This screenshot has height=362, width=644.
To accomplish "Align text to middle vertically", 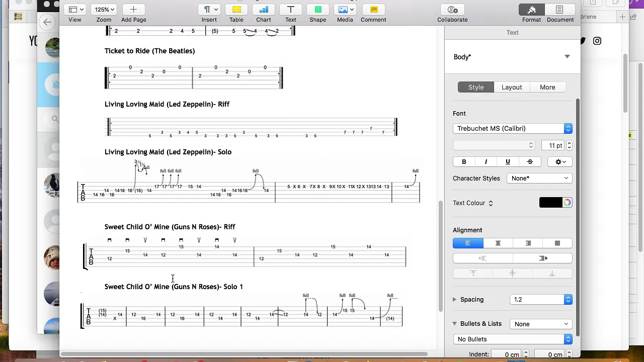I will click(x=512, y=273).
